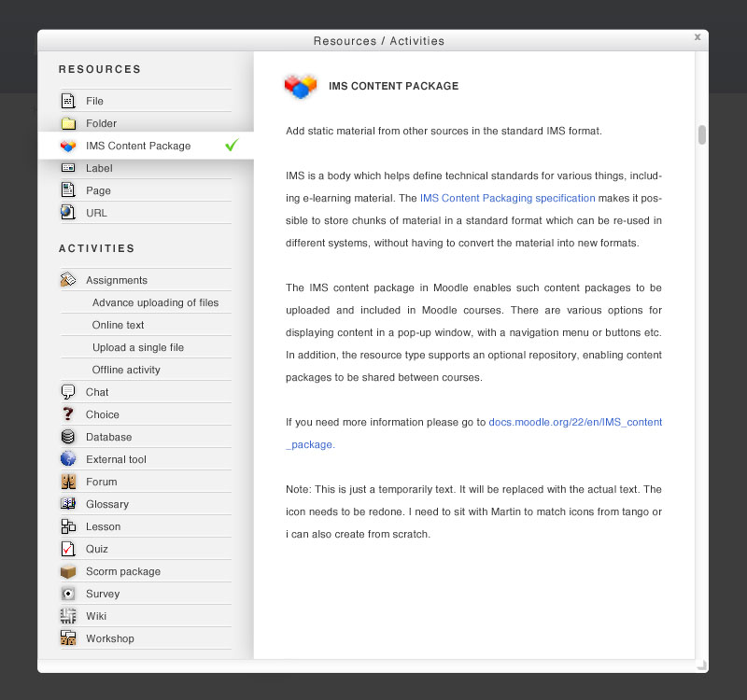Viewport: 747px width, 700px height.
Task: Choose the Chat activity
Action: coord(146,392)
